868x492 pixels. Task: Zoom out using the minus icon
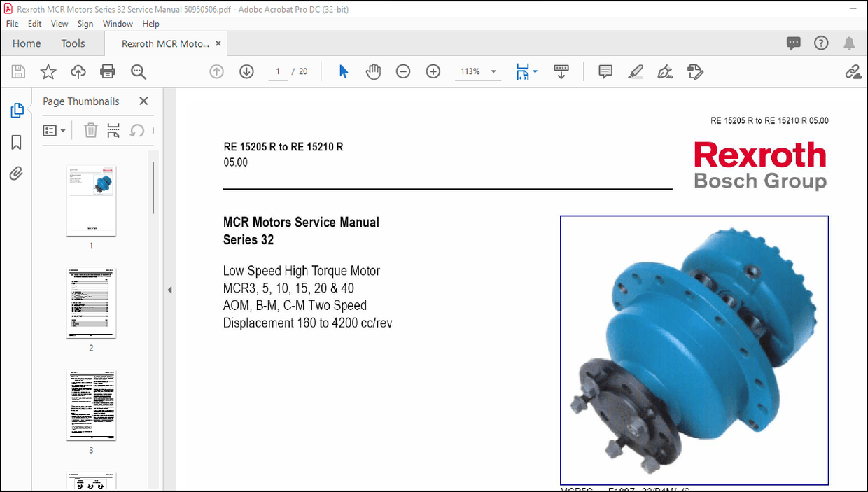[402, 71]
